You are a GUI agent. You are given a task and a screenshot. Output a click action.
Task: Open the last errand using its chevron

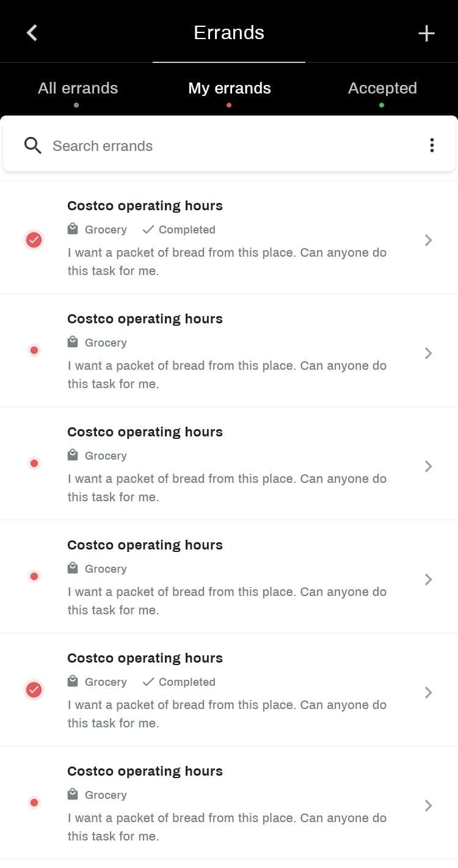[x=429, y=806]
